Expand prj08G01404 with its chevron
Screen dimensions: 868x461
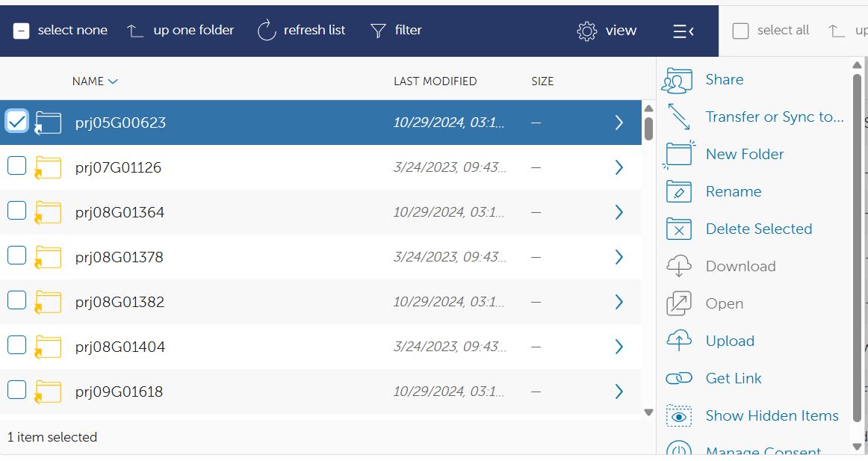point(619,347)
